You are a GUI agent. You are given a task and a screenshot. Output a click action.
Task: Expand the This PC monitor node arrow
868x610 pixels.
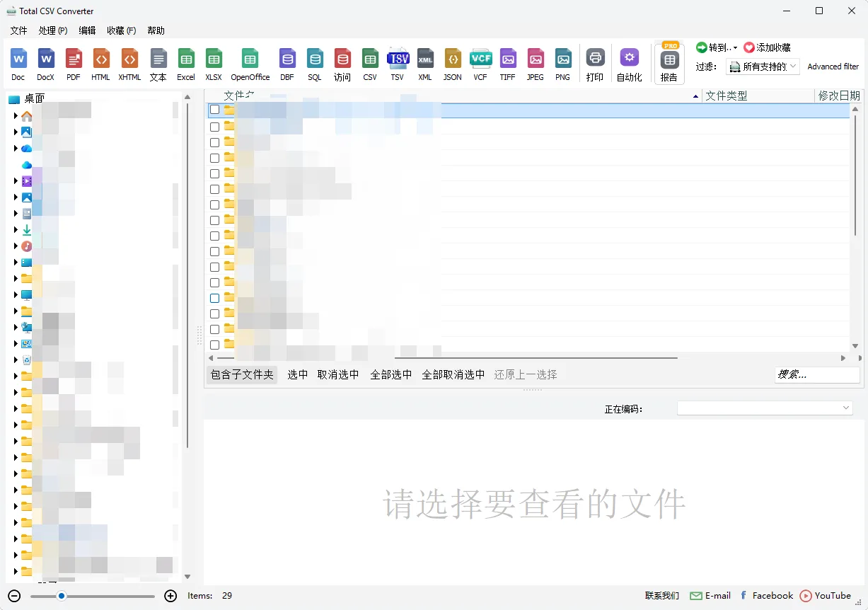coord(16,295)
